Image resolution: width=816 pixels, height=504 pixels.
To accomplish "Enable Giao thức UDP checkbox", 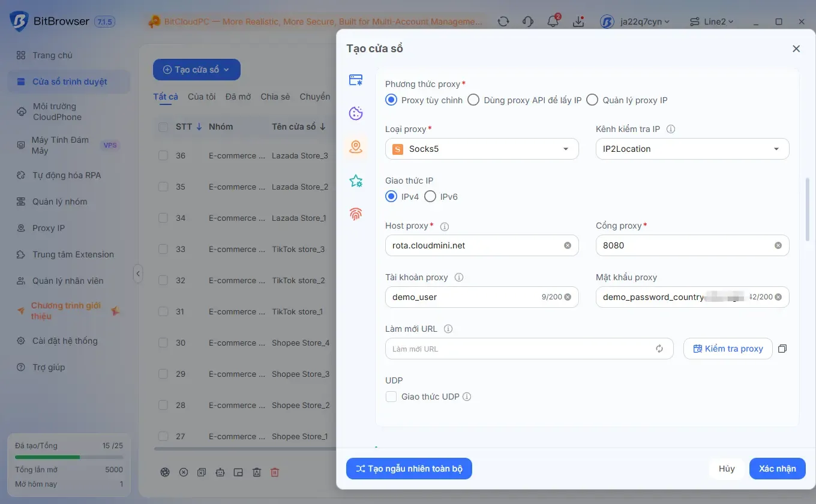I will (391, 397).
